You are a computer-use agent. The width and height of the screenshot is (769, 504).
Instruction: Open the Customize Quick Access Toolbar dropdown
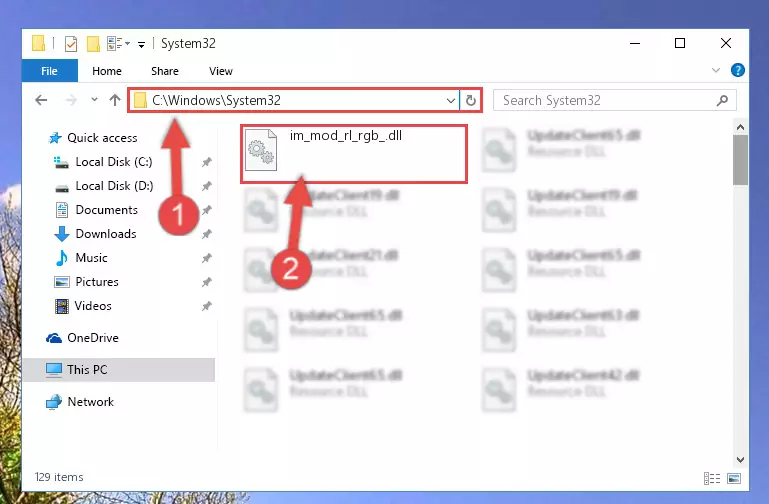click(x=141, y=45)
